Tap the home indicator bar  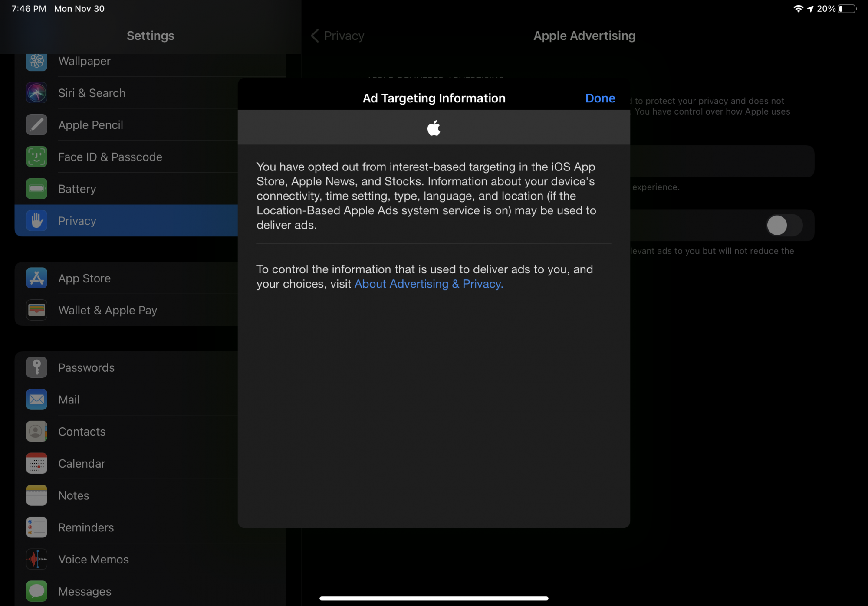[434, 598]
